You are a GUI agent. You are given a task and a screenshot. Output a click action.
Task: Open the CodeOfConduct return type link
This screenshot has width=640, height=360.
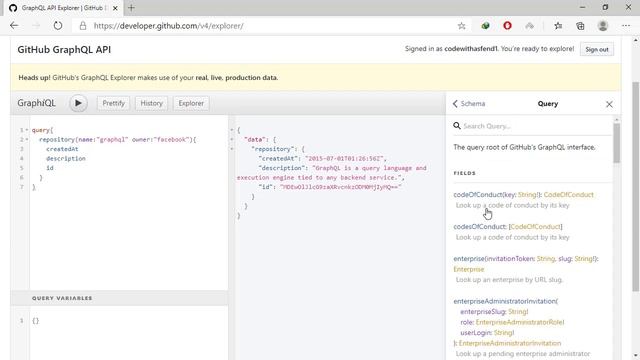(569, 195)
